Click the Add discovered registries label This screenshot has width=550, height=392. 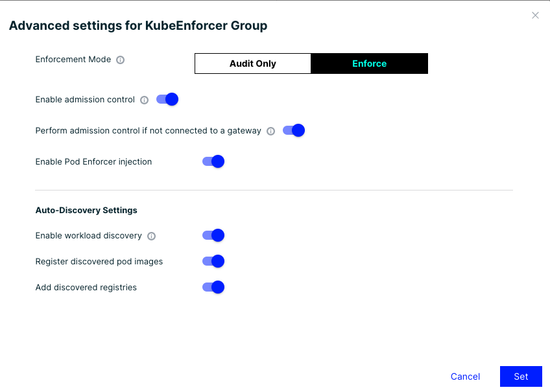[86, 287]
